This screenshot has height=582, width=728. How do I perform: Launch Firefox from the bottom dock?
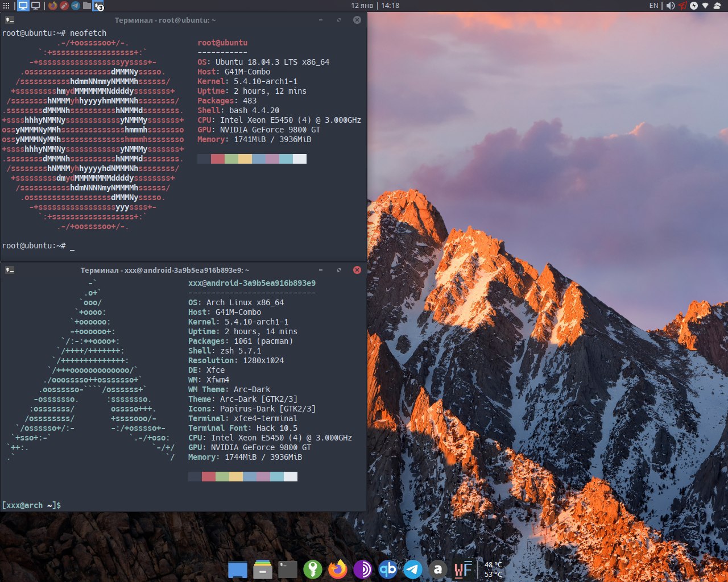(338, 569)
